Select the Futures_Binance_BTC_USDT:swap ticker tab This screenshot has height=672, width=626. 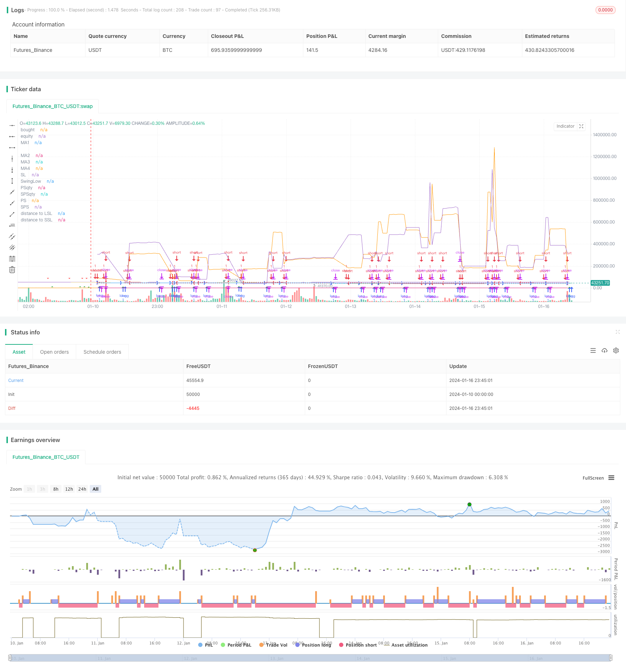(53, 106)
